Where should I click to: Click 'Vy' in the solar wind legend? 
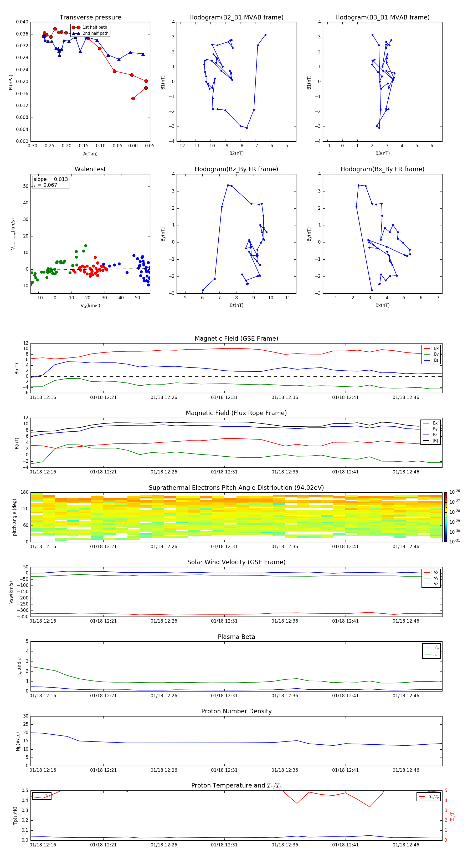[x=436, y=578]
